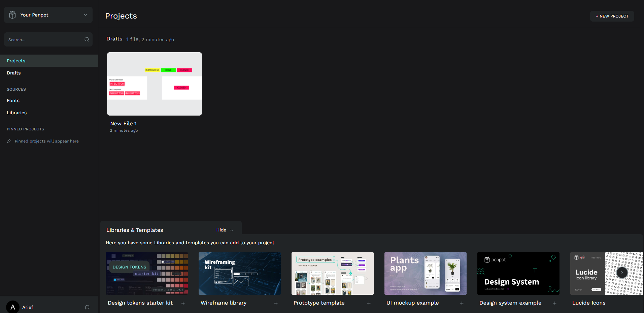This screenshot has height=313, width=644.
Task: Add Design system example with plus icon
Action: pos(555,303)
